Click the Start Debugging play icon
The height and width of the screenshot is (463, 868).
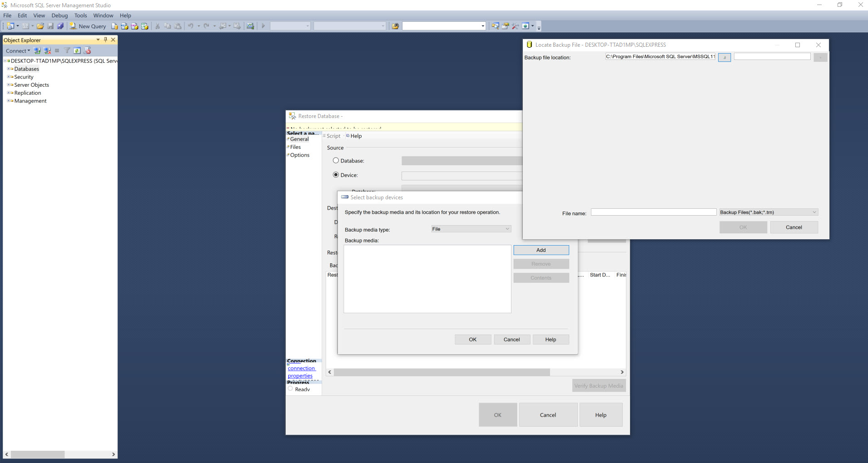tap(263, 26)
